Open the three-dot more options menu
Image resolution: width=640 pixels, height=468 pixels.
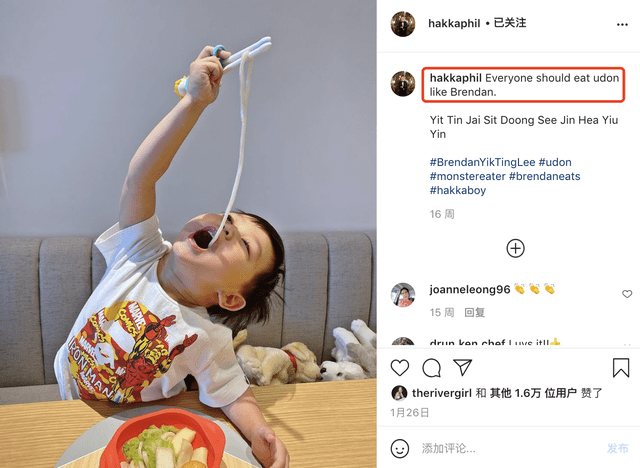coord(622,24)
